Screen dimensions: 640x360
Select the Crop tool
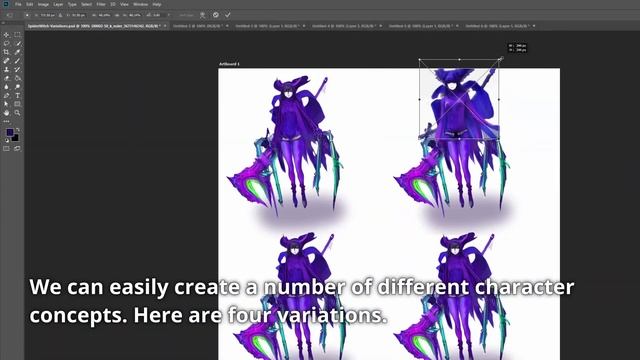point(6,52)
